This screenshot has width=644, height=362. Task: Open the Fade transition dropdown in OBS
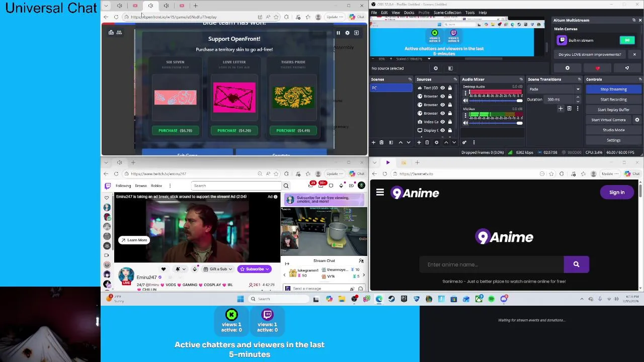(553, 89)
